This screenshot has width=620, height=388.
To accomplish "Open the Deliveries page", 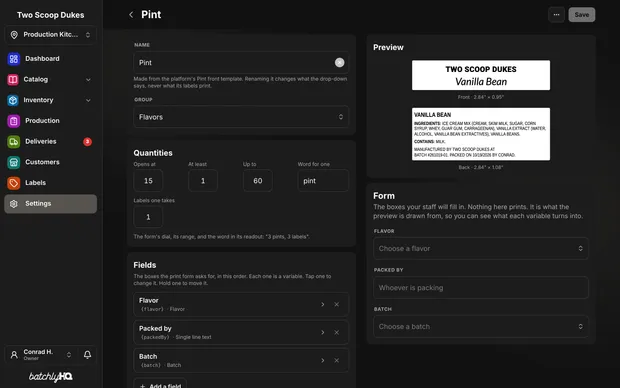I will pos(51,141).
